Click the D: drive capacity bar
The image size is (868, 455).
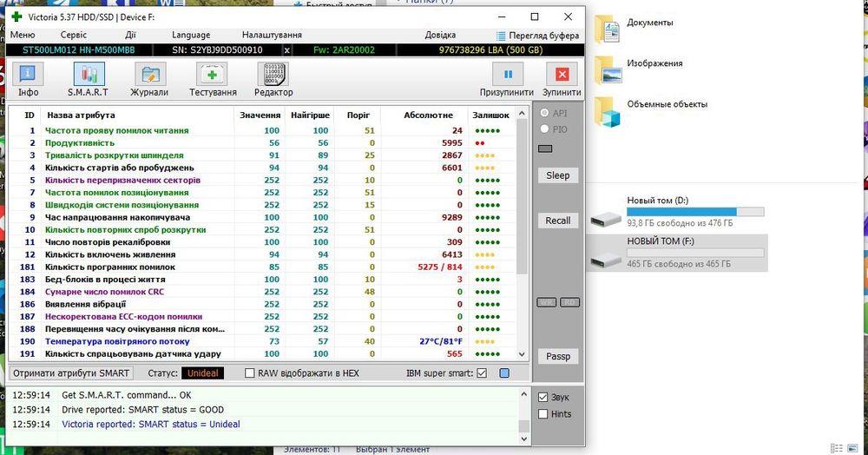pos(695,212)
